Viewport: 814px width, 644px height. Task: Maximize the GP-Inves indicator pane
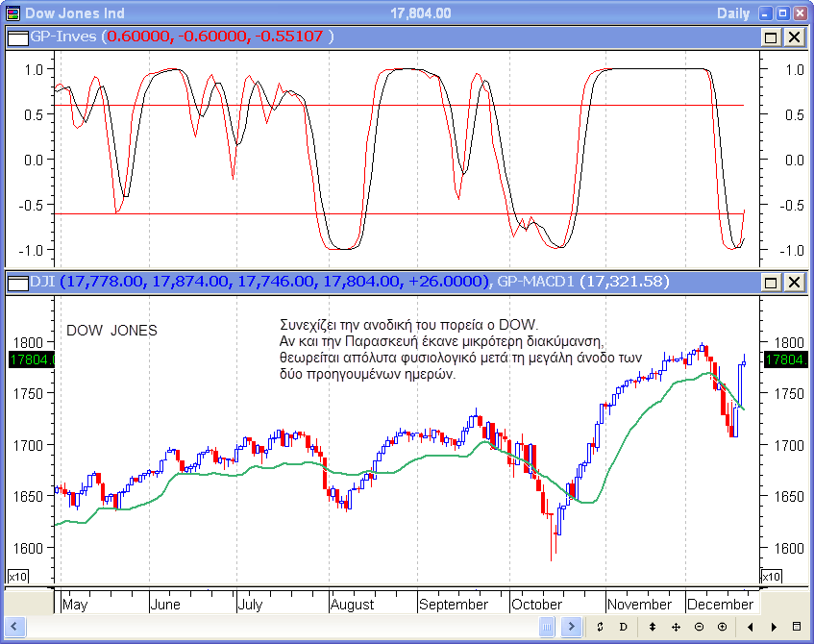pos(771,37)
